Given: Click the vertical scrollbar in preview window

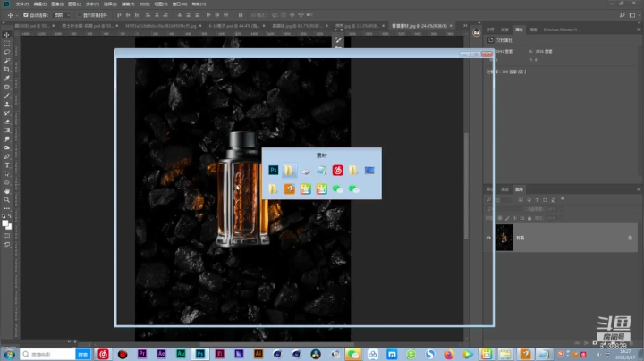Looking at the screenshot, I should [x=466, y=186].
